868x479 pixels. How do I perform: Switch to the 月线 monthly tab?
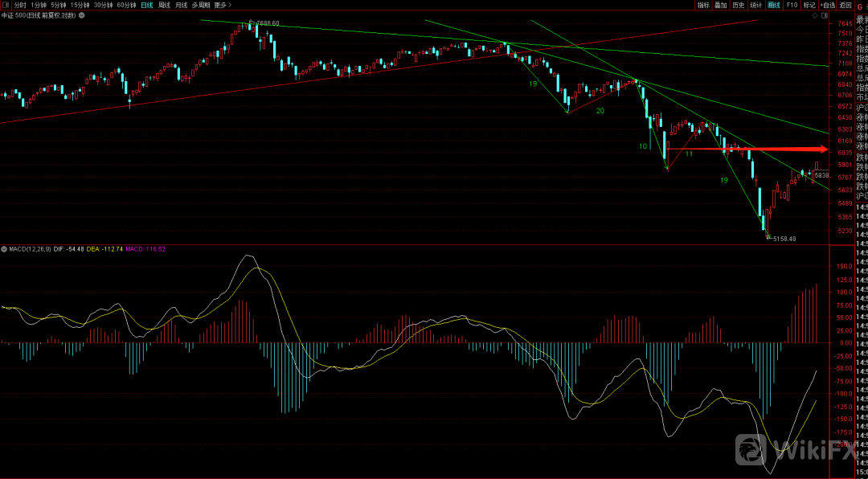(182, 5)
